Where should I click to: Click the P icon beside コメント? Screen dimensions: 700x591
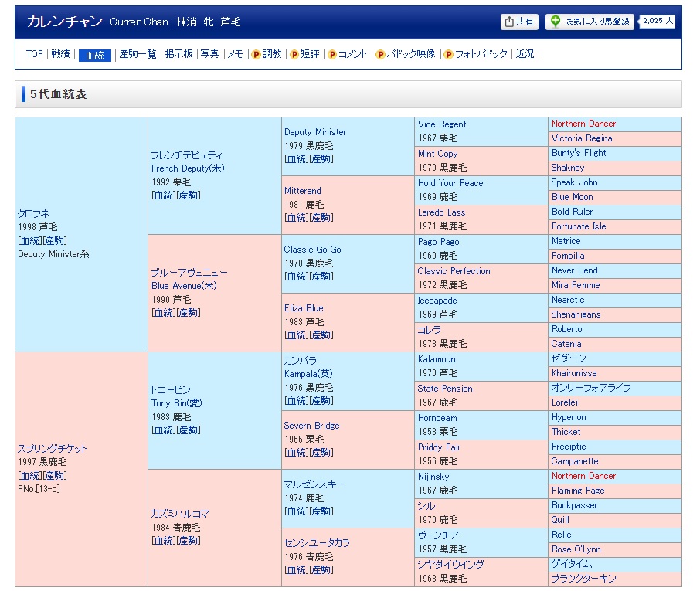click(332, 54)
